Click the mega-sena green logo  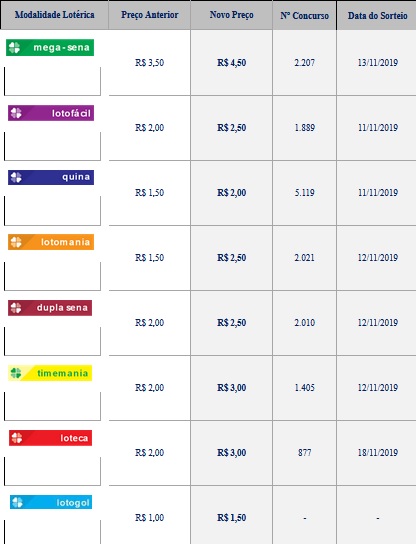point(50,48)
